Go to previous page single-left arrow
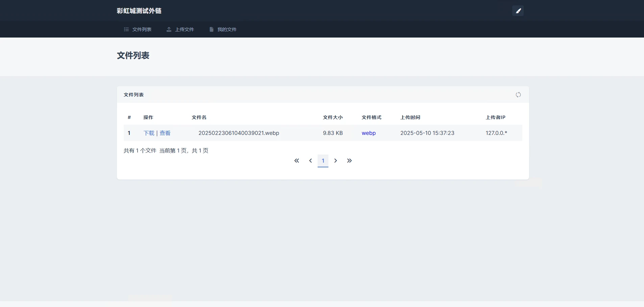Viewport: 644px width, 307px height. point(310,161)
